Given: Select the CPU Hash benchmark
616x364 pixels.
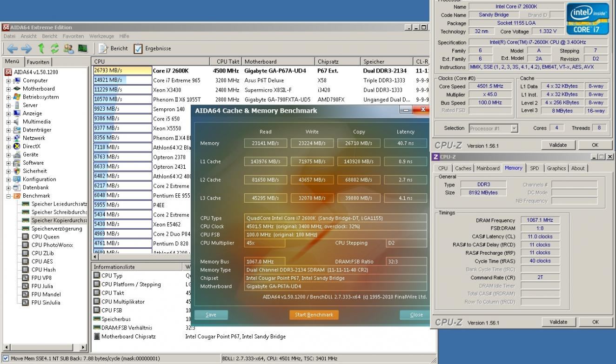Looking at the screenshot, I should pyautogui.click(x=39, y=270).
